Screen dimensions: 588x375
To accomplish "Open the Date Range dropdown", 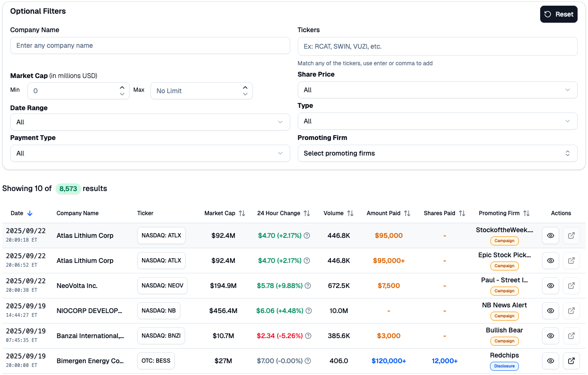I will pos(150,122).
